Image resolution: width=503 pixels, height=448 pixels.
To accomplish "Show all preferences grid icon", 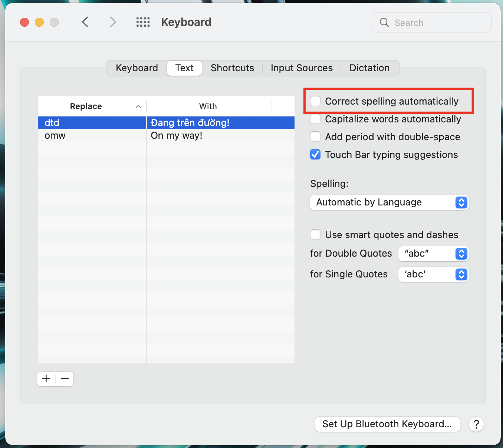I will pos(143,22).
